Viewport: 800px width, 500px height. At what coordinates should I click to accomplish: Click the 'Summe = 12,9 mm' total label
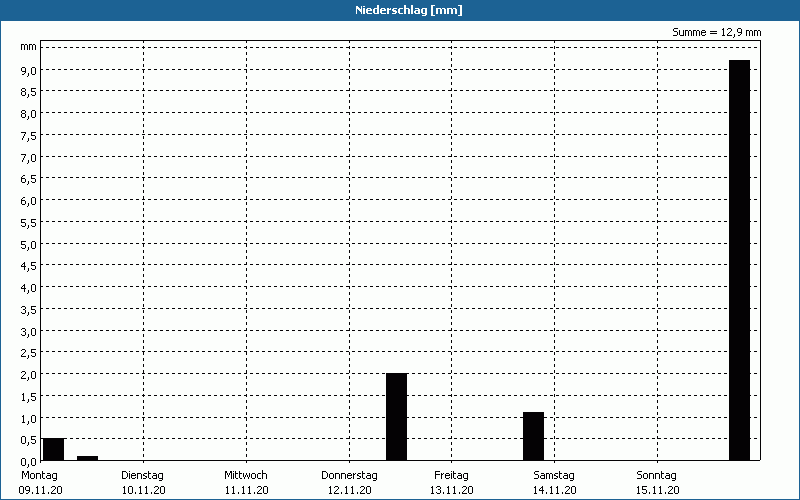point(716,32)
